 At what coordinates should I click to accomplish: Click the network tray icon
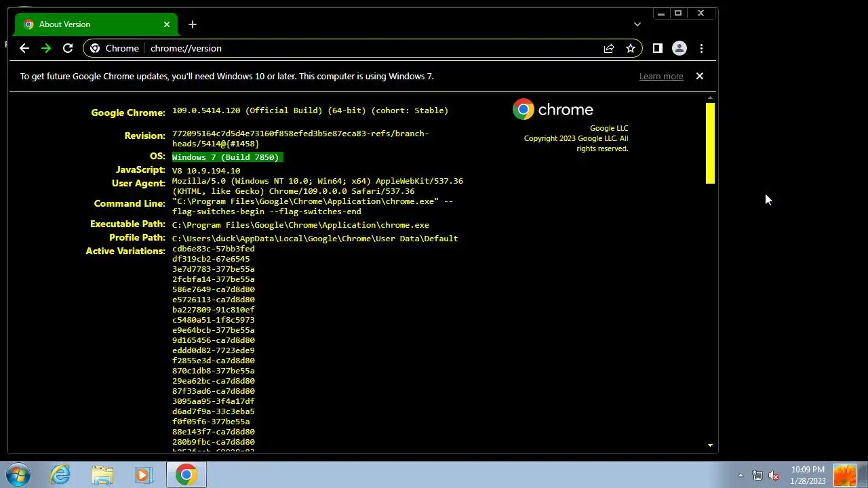click(x=757, y=475)
